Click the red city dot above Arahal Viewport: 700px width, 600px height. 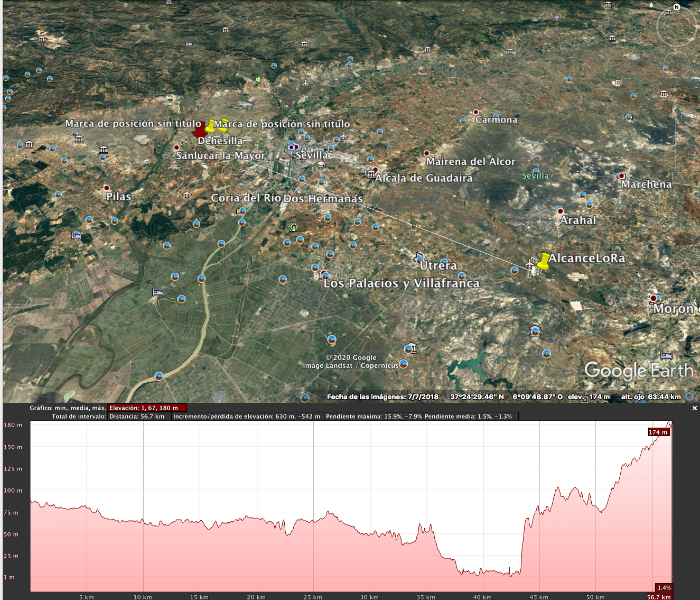coord(560,211)
